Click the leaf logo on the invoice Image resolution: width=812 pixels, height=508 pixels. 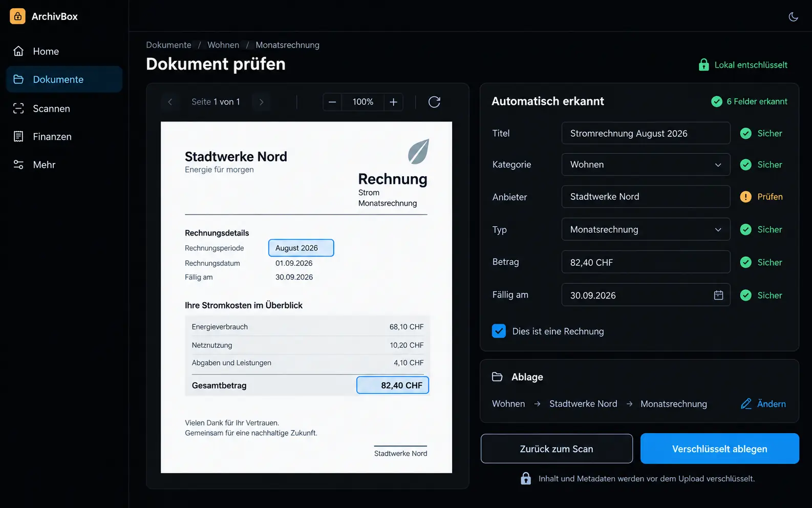(x=418, y=152)
